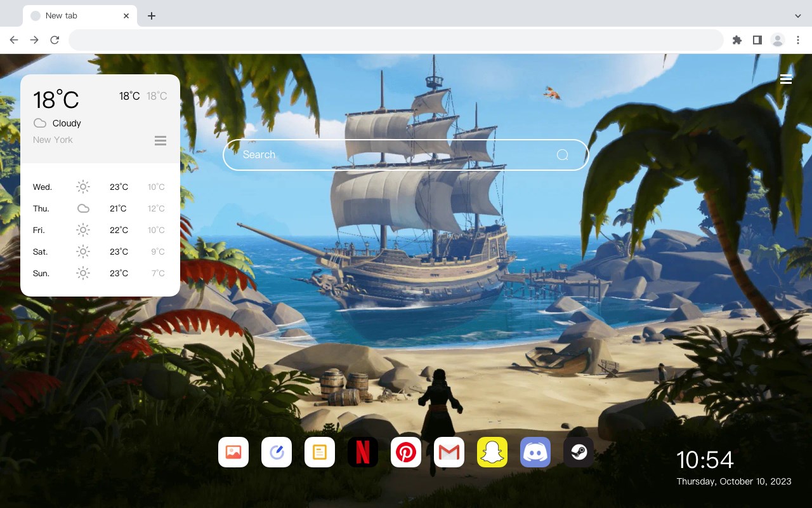Click the Cloudy condition label
812x508 pixels.
67,123
